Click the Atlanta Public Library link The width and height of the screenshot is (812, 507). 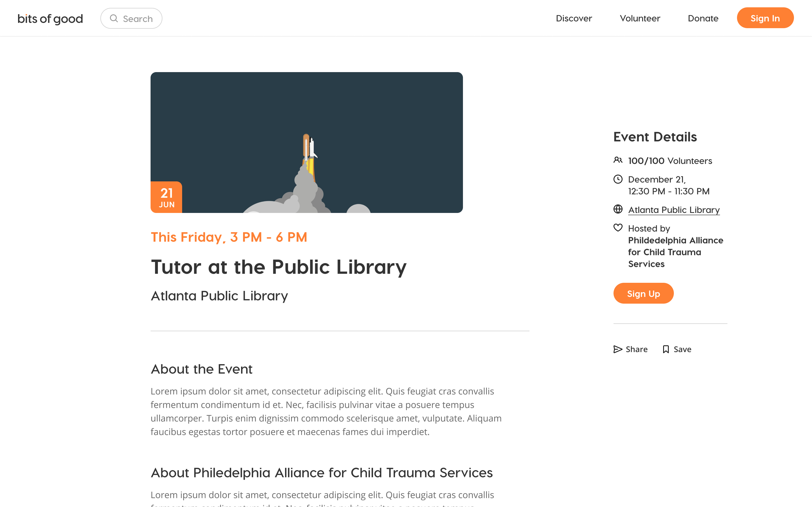click(674, 210)
